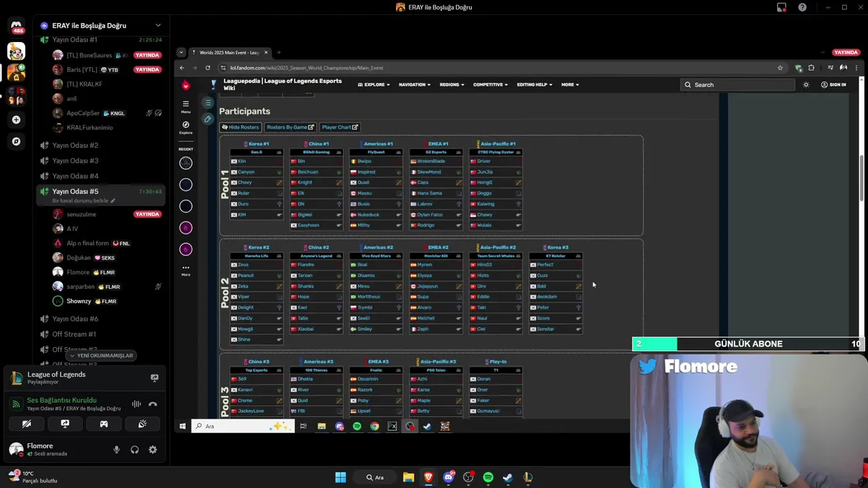
Task: Open the Discord inbox icon
Action: tap(782, 7)
